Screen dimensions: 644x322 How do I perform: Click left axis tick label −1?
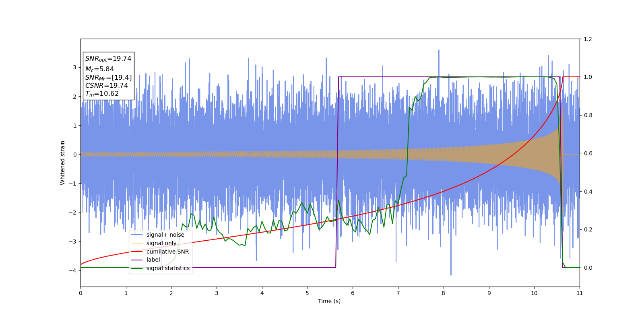73,184
